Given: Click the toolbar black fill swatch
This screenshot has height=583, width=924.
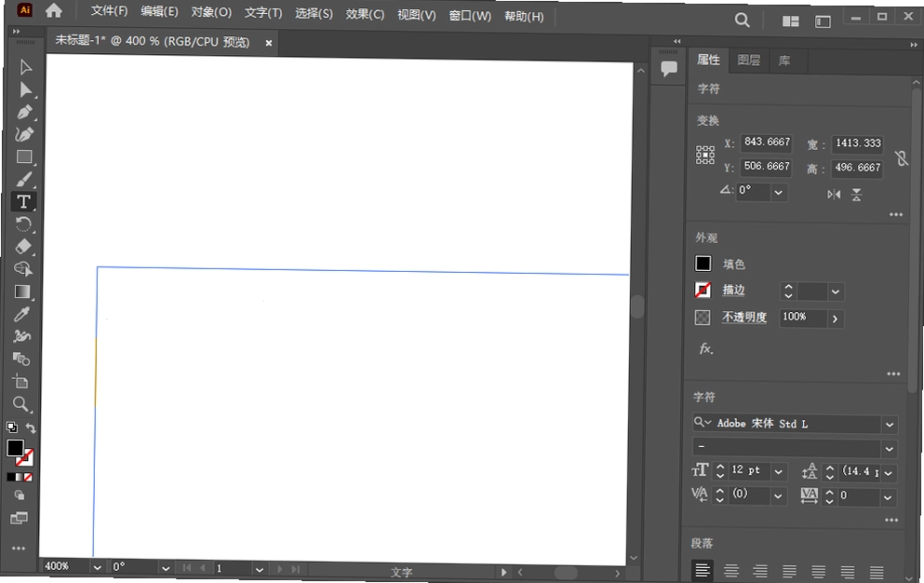Looking at the screenshot, I should tap(15, 449).
